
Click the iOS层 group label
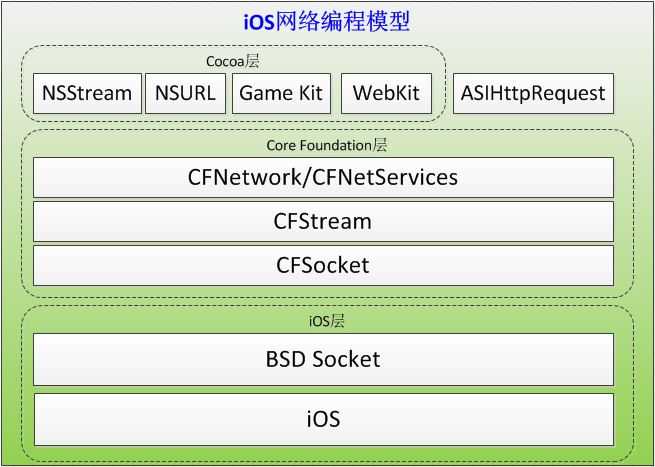pos(327,321)
